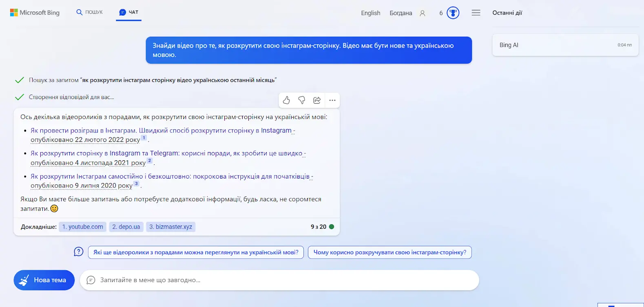Select suggestion Чому корисно розкручувати інстаграм-сторінку
Viewport: 644px width, 307px height.
[390, 252]
